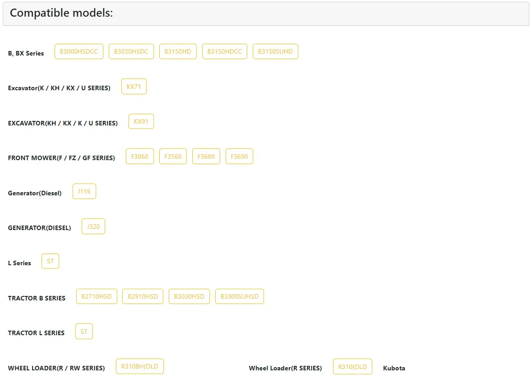Select the J320 diesel generator tag

coord(93,226)
